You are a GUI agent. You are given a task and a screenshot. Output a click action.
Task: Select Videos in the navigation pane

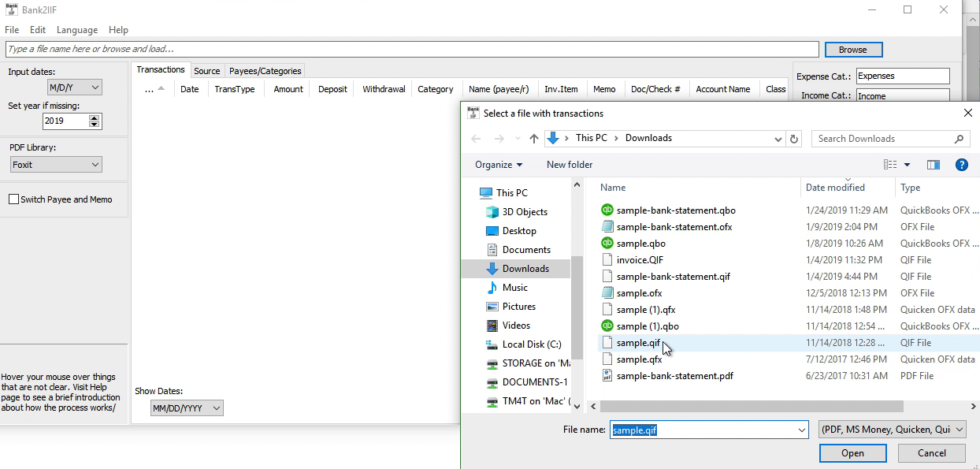508,326
